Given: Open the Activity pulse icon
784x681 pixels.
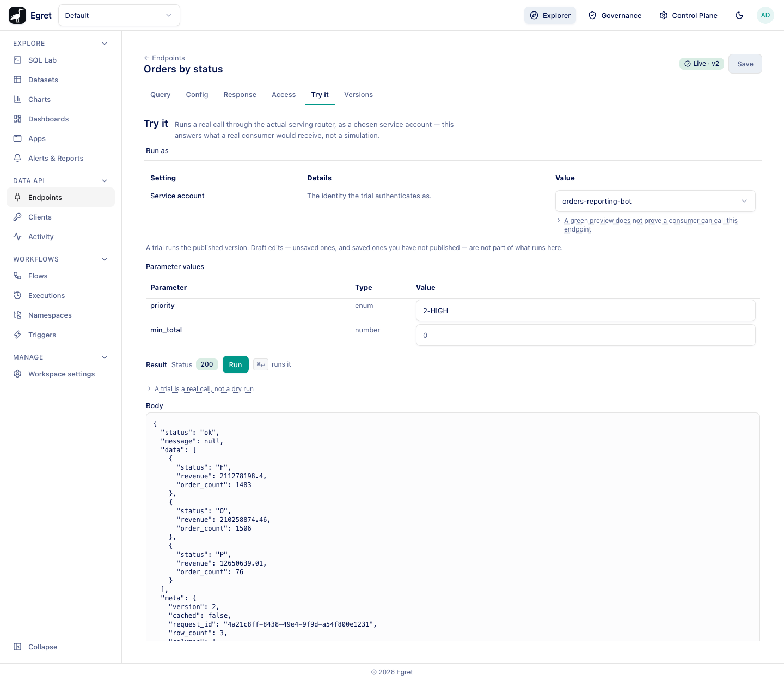Looking at the screenshot, I should (x=17, y=236).
